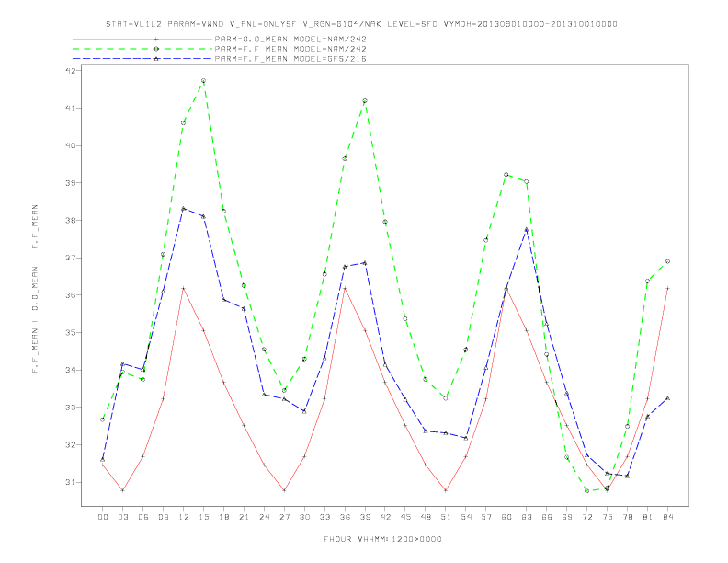Click y-axis tick label 32
The image size is (728, 563).
71,444
